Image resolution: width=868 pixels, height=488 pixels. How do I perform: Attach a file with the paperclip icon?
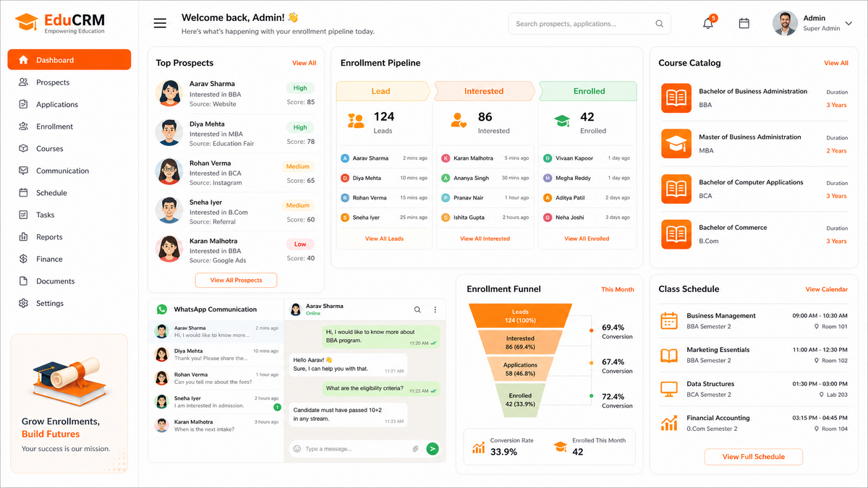tap(415, 449)
